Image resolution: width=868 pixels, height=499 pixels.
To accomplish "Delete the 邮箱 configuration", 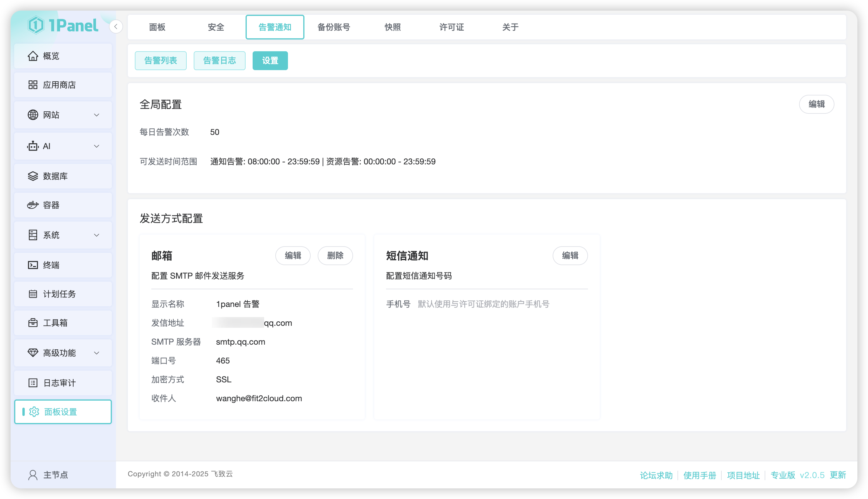I will tap(335, 256).
